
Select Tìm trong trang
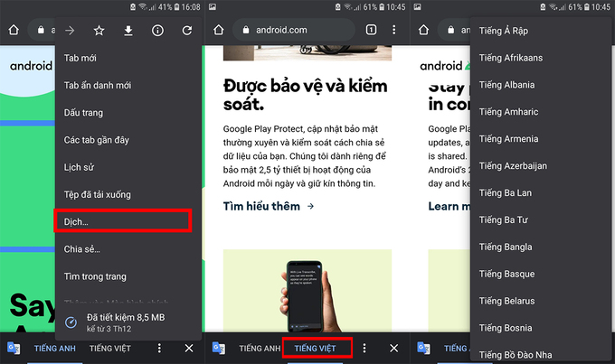tap(128, 276)
